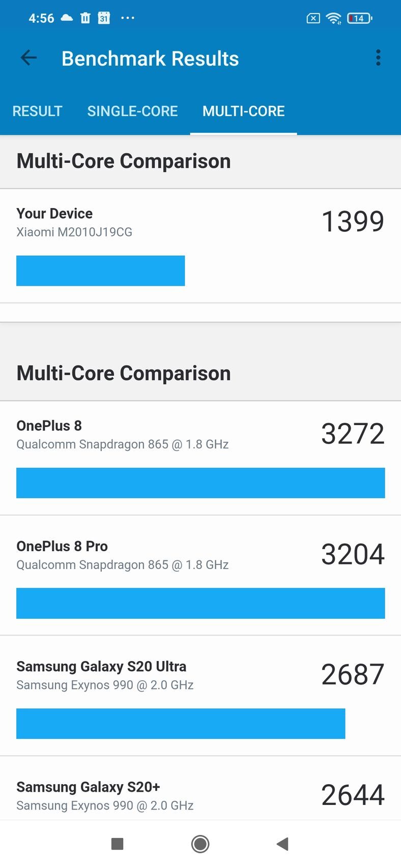Tap the back arrow icon

click(x=28, y=58)
